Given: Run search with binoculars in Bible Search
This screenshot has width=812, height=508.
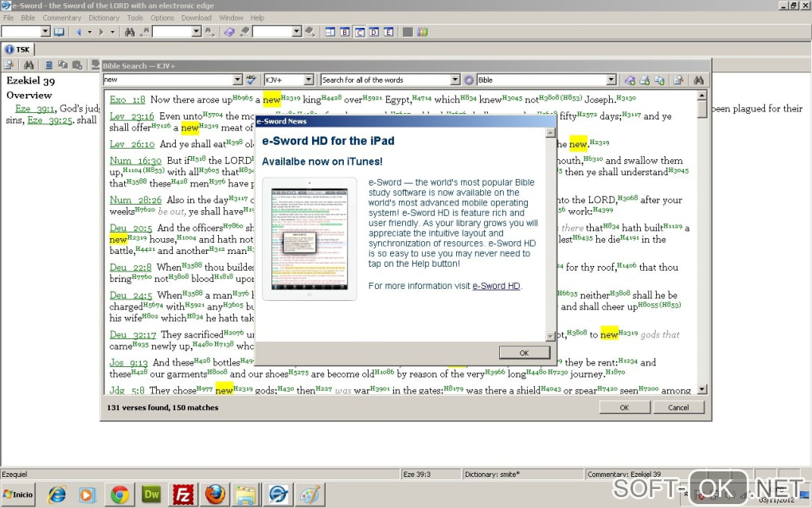Looking at the screenshot, I should coord(699,80).
